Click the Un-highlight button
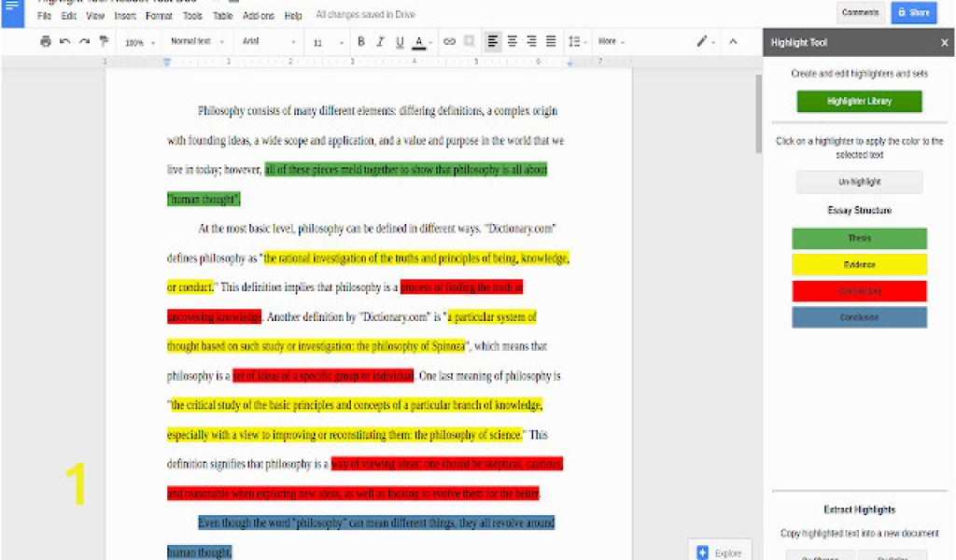 click(859, 182)
